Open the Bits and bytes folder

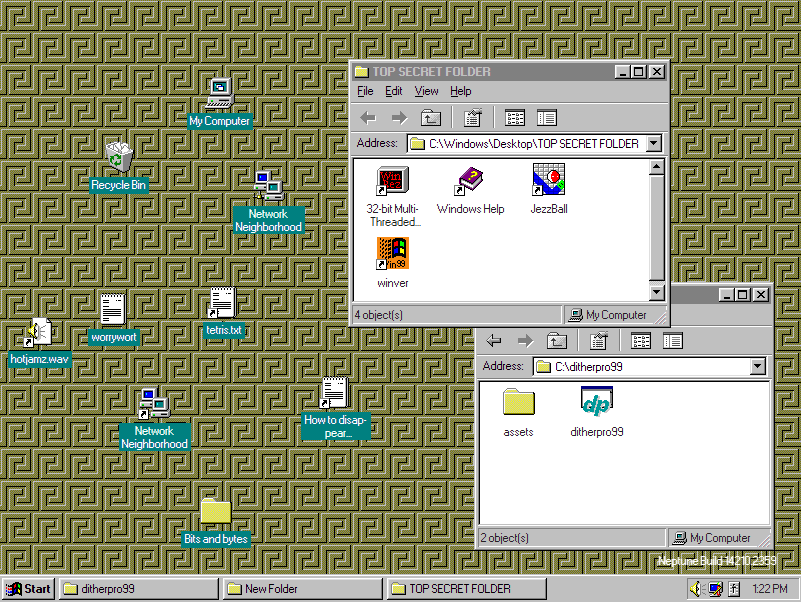[x=215, y=511]
